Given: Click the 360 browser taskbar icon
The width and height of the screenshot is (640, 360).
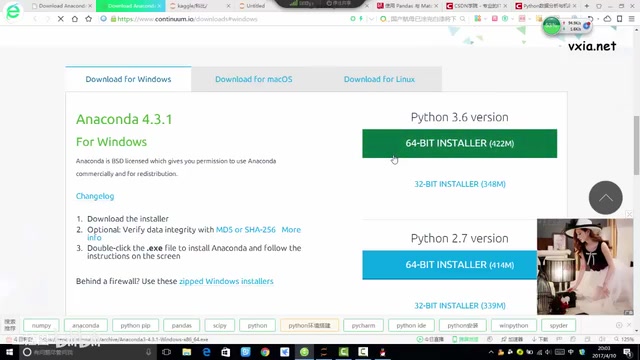Looking at the screenshot, I should (304, 352).
